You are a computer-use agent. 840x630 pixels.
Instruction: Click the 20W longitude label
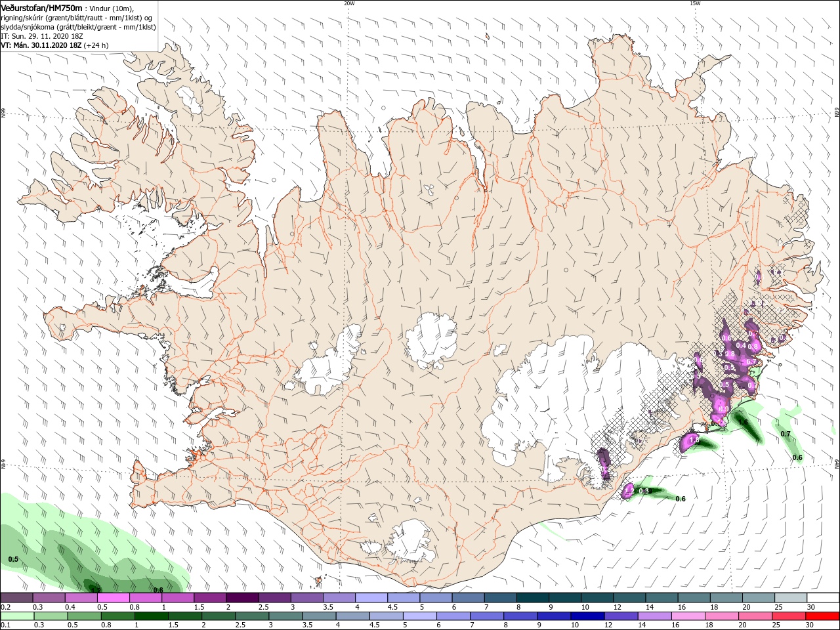[x=349, y=3]
